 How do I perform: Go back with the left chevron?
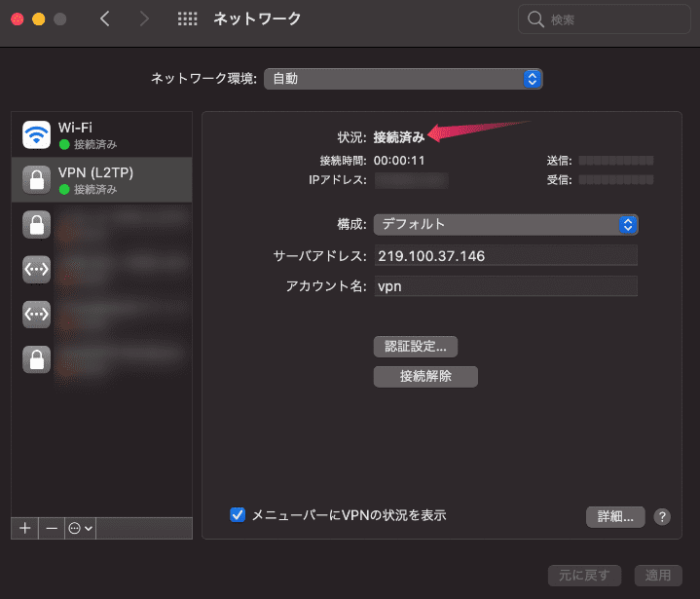point(105,19)
